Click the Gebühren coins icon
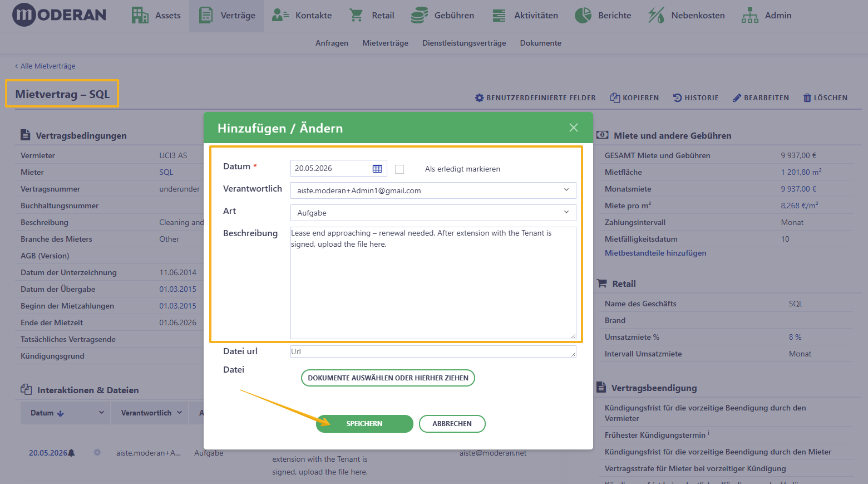Image resolution: width=868 pixels, height=484 pixels. point(419,15)
